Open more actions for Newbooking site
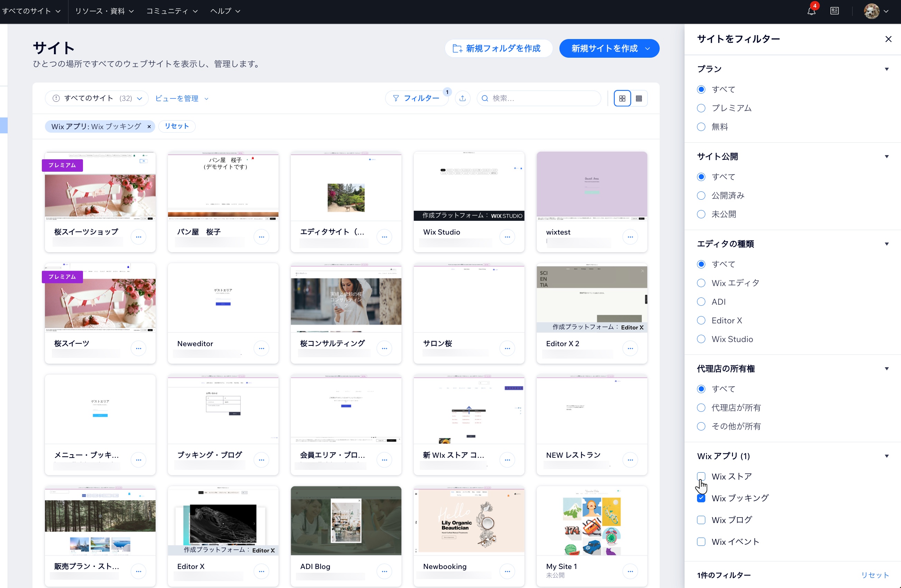 507,571
